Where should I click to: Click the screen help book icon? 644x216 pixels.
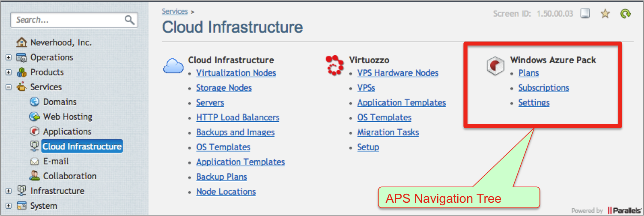click(585, 14)
